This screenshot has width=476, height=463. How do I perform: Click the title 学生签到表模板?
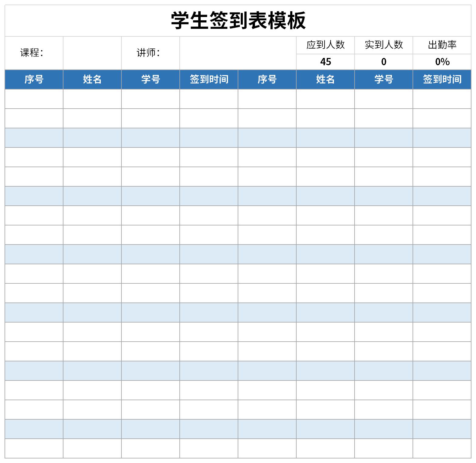[238, 21]
